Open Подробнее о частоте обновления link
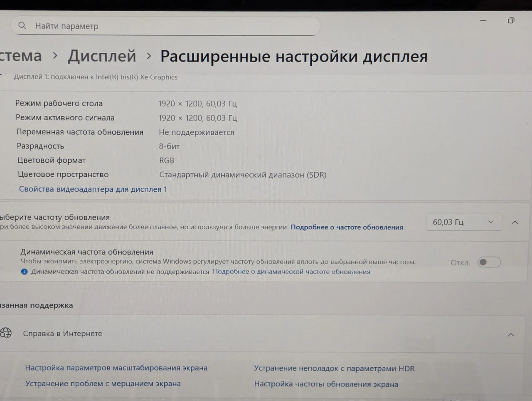Screen dimensions: 532x401 click(x=347, y=227)
